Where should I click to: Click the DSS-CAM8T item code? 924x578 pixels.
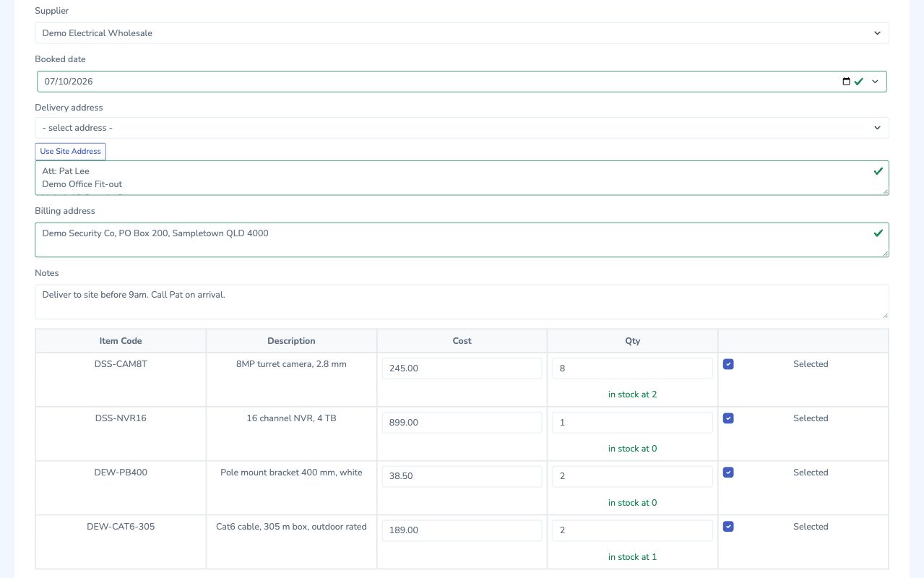[121, 364]
